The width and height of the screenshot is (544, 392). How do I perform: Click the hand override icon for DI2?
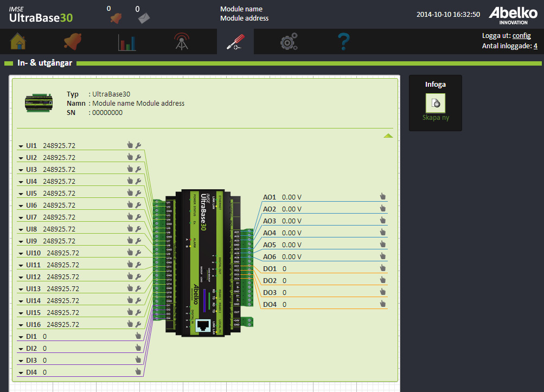click(138, 348)
